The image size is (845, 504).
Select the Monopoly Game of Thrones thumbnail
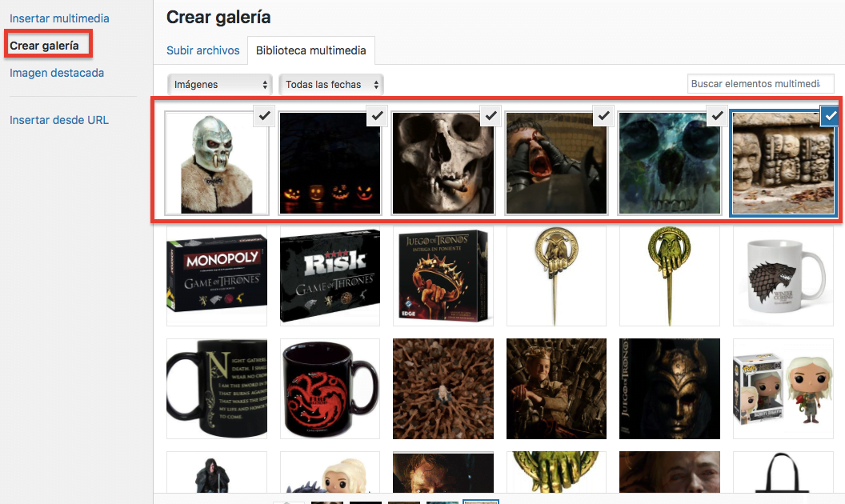217,276
